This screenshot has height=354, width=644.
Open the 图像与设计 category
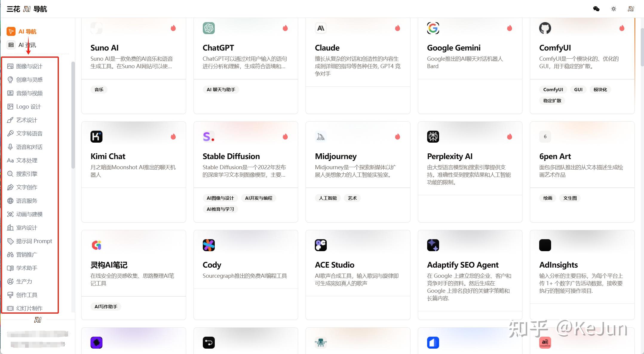tap(25, 66)
